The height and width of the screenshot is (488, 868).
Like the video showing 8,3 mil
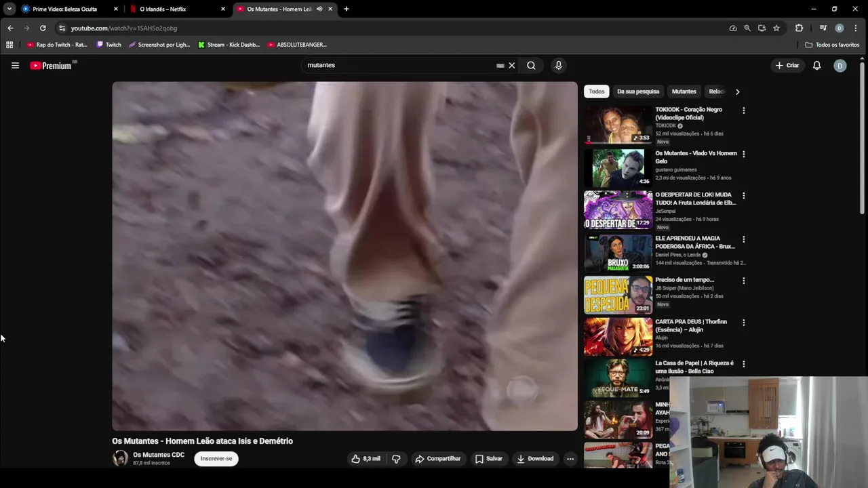[366, 459]
